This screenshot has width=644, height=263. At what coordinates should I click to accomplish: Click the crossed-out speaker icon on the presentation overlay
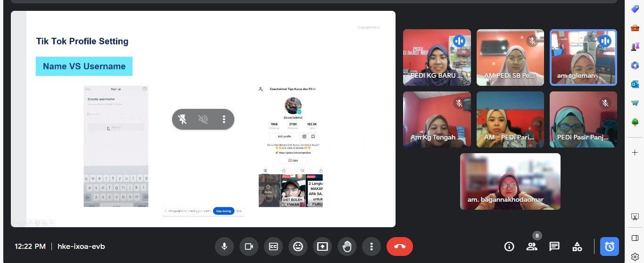coord(203,119)
